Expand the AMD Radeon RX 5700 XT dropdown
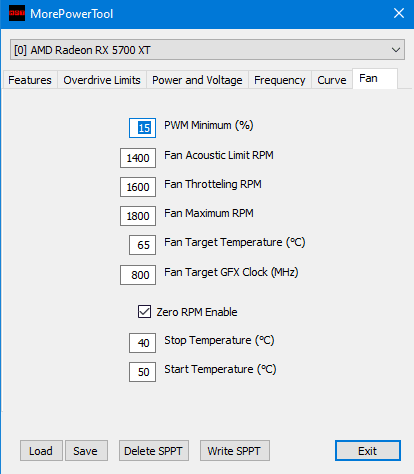The image size is (414, 474). tap(207, 50)
